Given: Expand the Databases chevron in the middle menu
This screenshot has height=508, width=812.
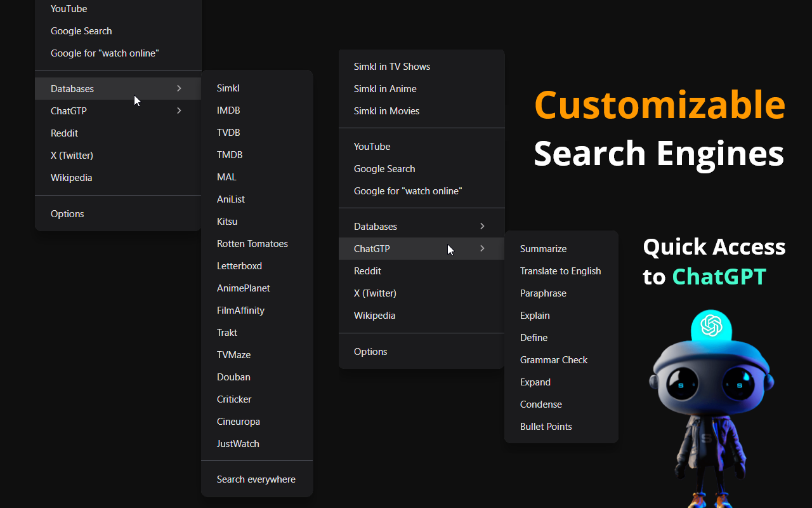Looking at the screenshot, I should click(482, 226).
